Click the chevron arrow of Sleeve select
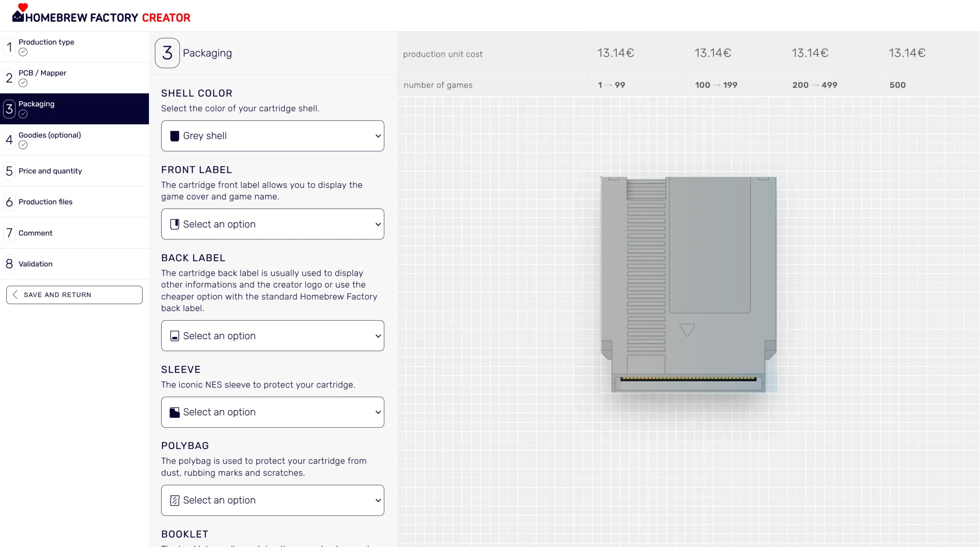980x547 pixels. click(378, 412)
